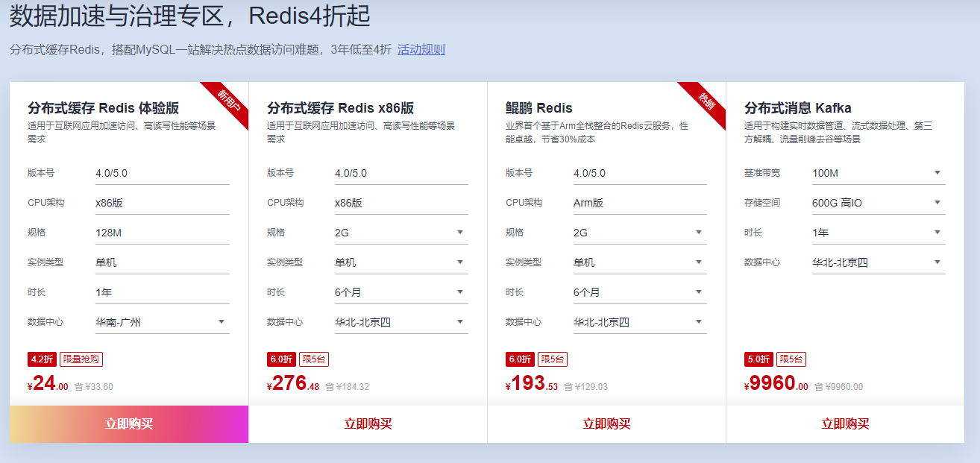Click the 分布式消息 Kafka card title
Viewport: 980px width, 463px height.
(798, 108)
